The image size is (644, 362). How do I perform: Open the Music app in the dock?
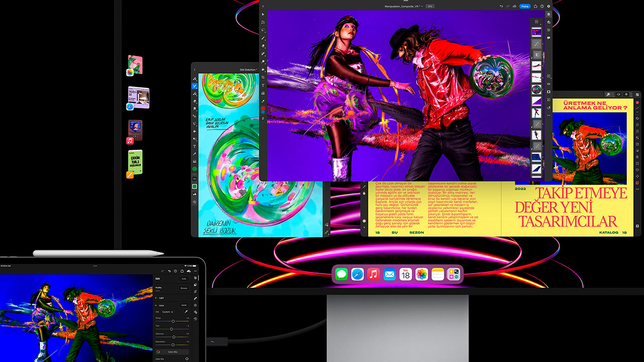tap(373, 274)
